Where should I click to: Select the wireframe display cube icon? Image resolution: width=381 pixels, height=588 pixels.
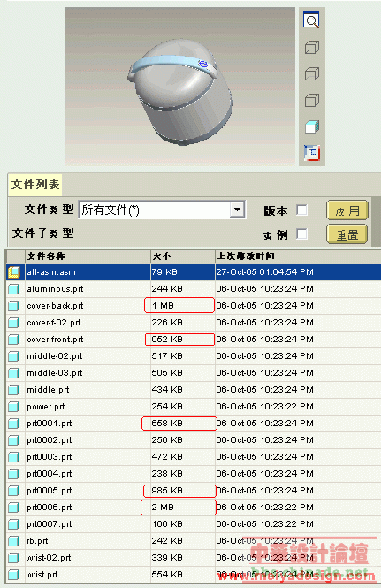pos(312,47)
